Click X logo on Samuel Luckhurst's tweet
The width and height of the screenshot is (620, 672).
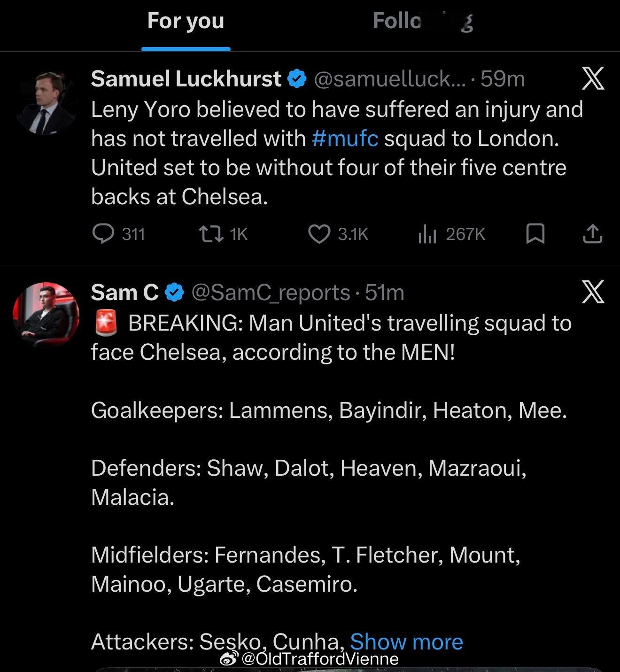[593, 78]
